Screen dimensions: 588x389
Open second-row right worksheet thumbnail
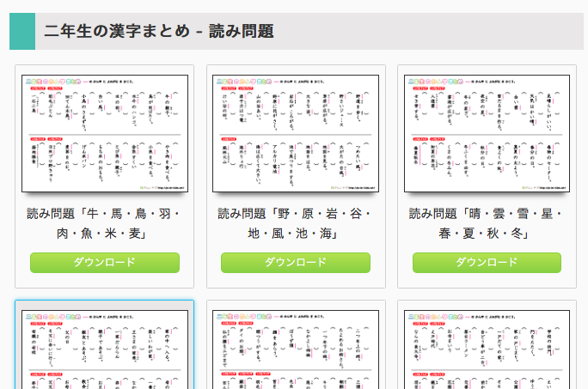point(487,349)
